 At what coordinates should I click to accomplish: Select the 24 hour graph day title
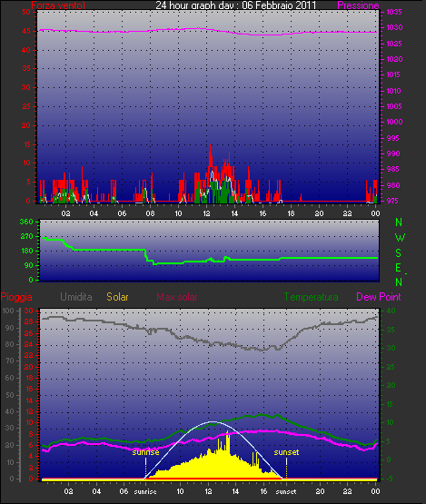(236, 5)
